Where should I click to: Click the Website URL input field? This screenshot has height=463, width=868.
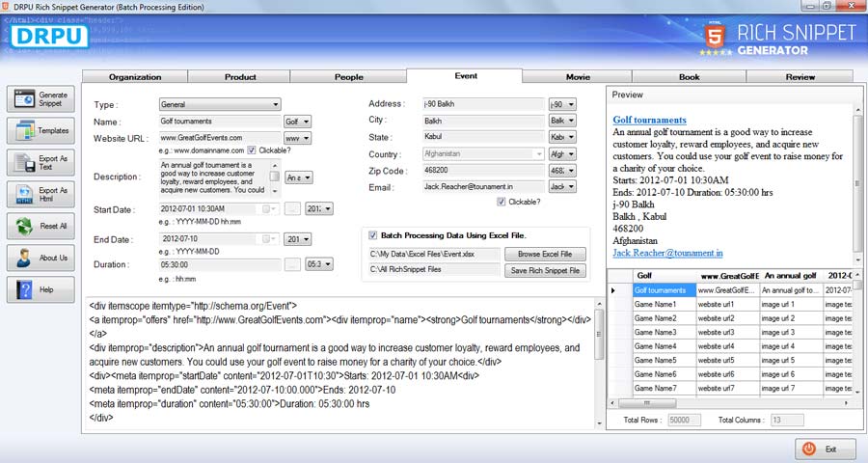[x=220, y=137]
